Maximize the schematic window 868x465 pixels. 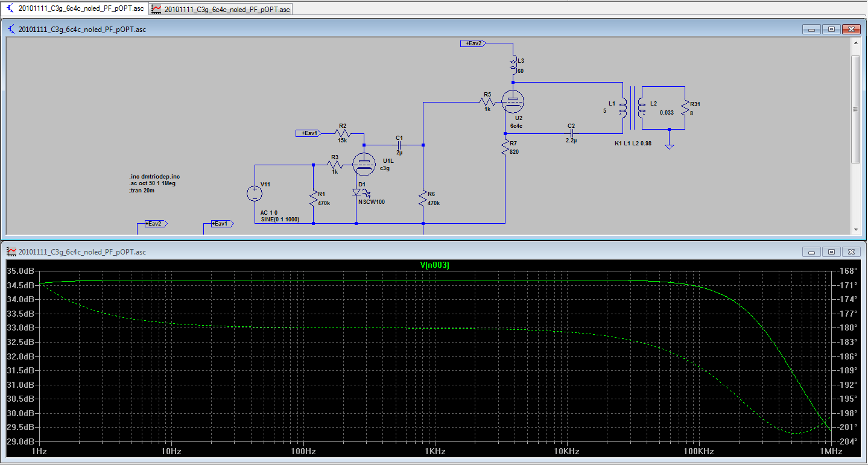pos(831,29)
